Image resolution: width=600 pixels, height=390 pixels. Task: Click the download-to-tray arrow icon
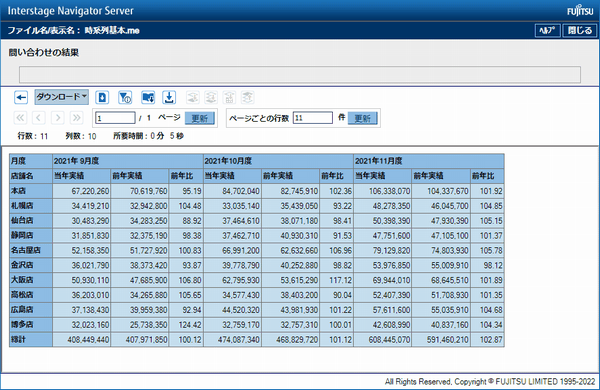(169, 98)
